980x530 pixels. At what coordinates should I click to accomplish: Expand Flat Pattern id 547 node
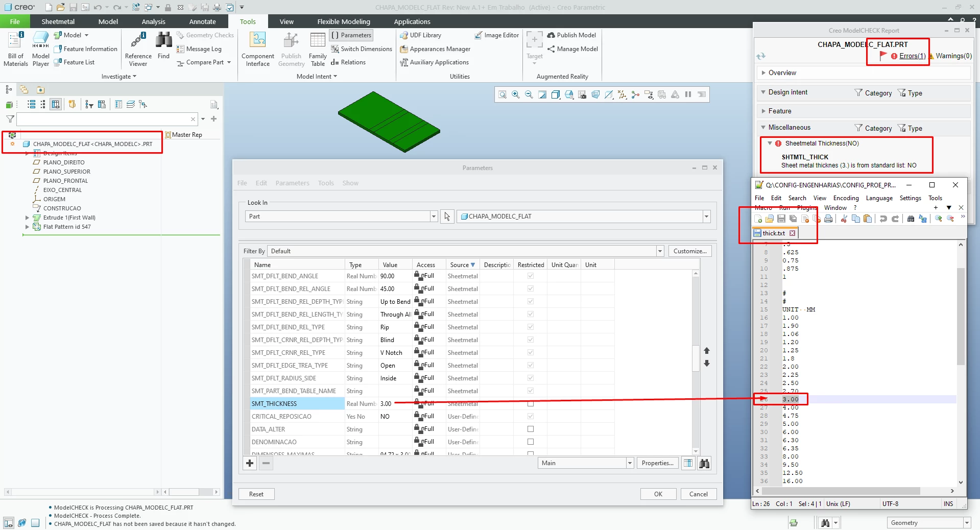tap(27, 227)
